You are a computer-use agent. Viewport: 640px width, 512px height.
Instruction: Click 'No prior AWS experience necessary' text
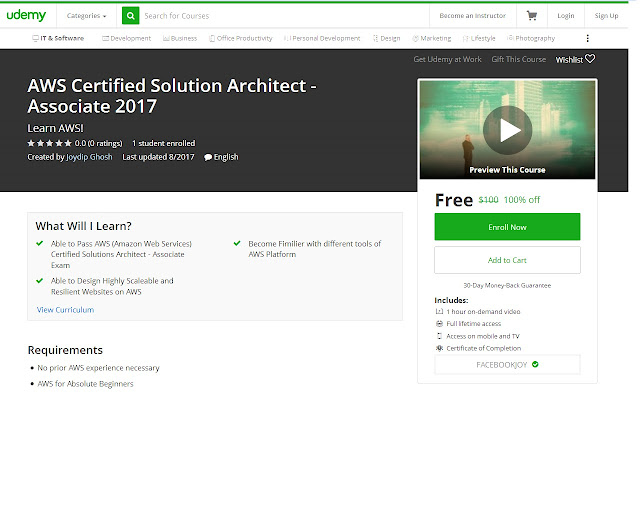[x=98, y=368]
